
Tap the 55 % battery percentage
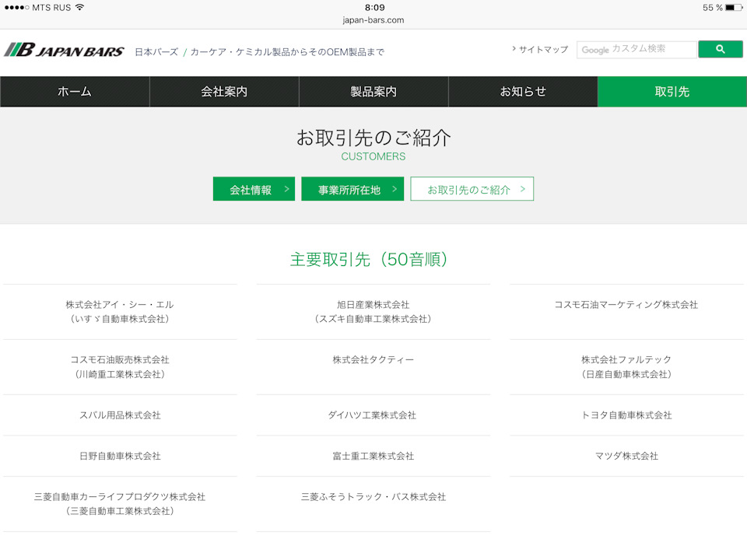pyautogui.click(x=713, y=8)
